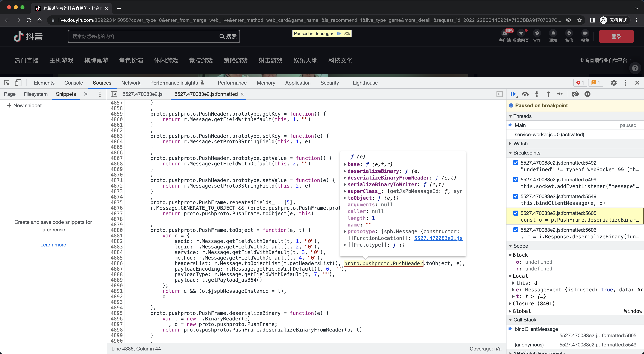Hide the navigator sidebar toggle
This screenshot has width=644, height=354.
pyautogui.click(x=114, y=94)
